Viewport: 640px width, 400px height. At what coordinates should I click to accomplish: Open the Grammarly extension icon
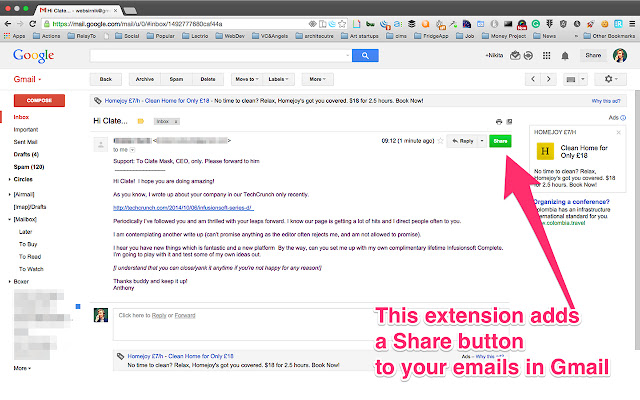(536, 24)
